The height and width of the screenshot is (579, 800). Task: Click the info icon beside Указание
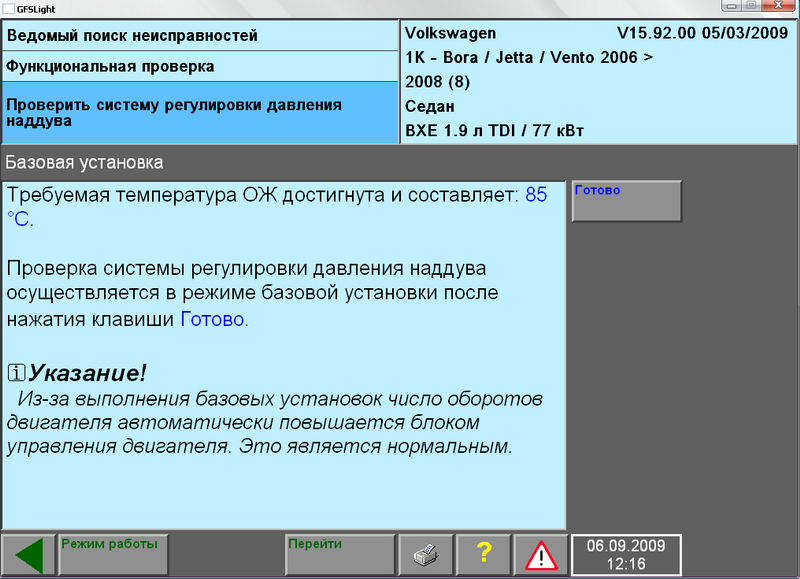(16, 373)
